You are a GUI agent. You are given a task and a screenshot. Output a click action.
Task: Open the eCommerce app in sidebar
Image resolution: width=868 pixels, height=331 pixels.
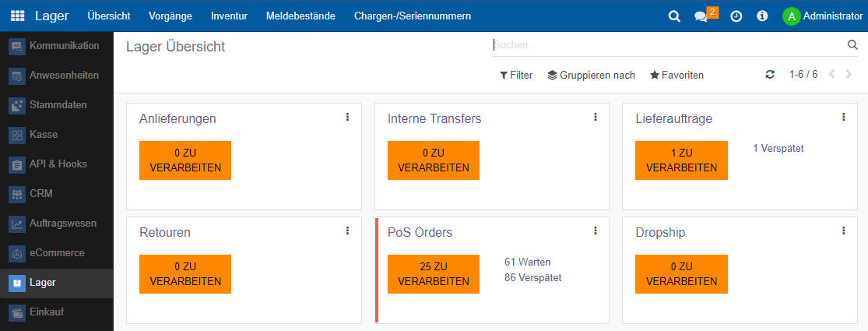[56, 253]
